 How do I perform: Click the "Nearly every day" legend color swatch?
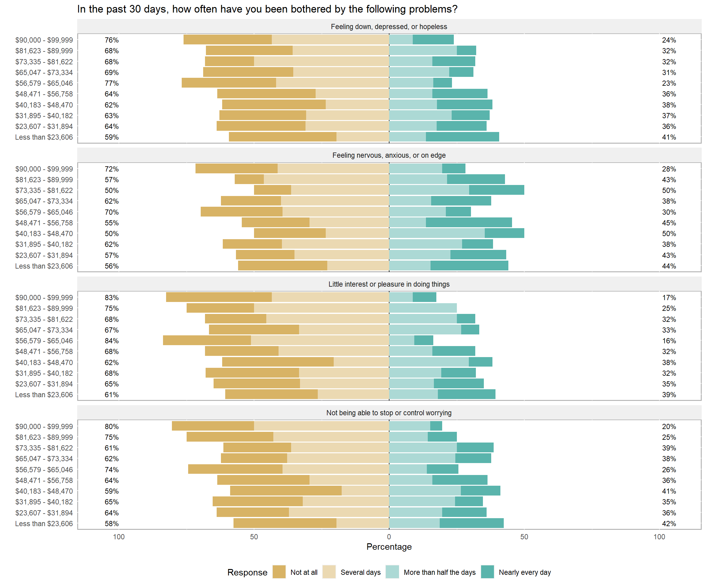487,572
